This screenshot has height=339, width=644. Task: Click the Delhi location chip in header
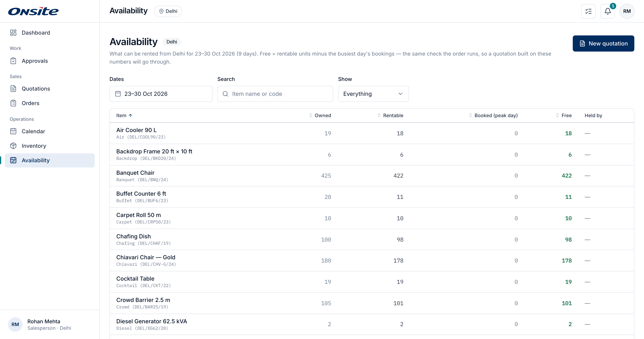168,11
